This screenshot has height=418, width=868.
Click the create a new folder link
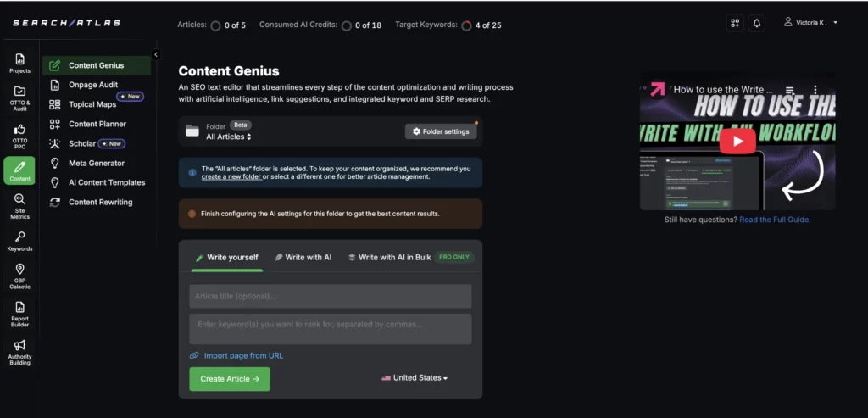click(x=231, y=177)
